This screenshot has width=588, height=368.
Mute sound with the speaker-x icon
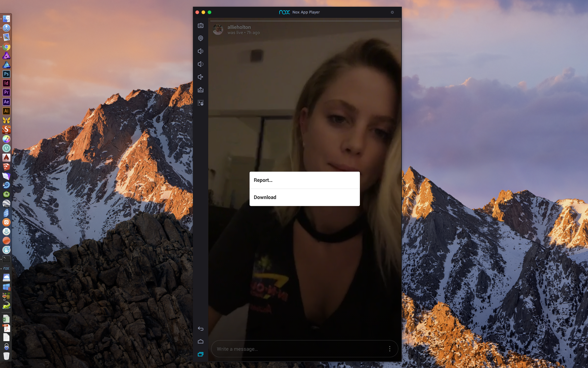(201, 77)
